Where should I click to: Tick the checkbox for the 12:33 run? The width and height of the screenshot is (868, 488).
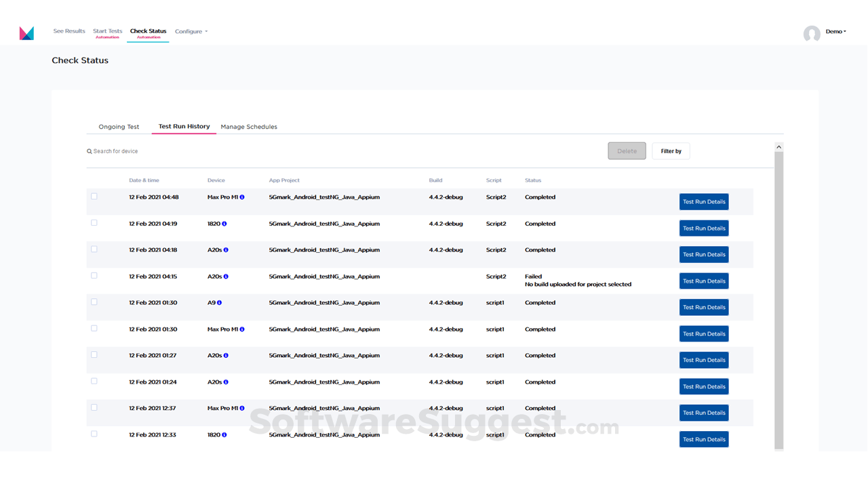(94, 434)
